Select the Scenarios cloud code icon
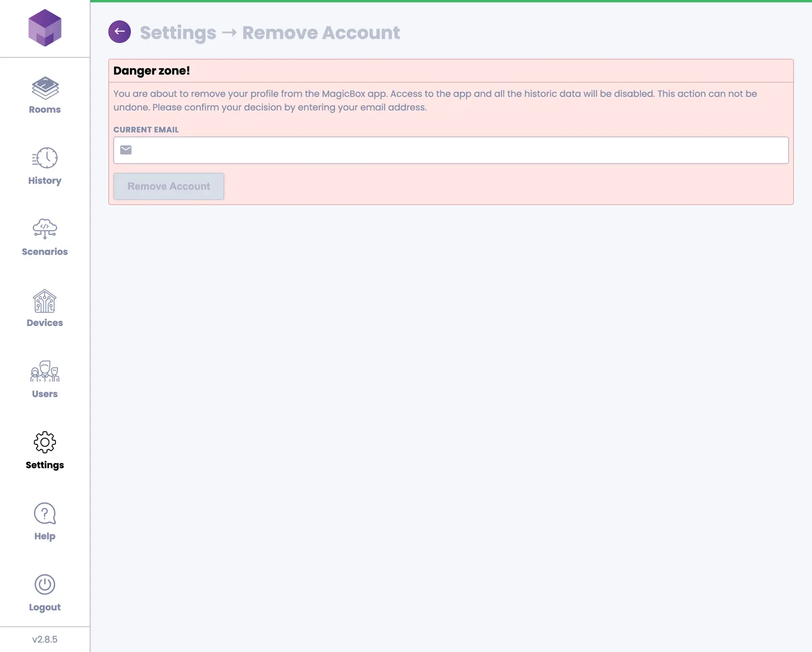The width and height of the screenshot is (812, 652). coord(45,229)
